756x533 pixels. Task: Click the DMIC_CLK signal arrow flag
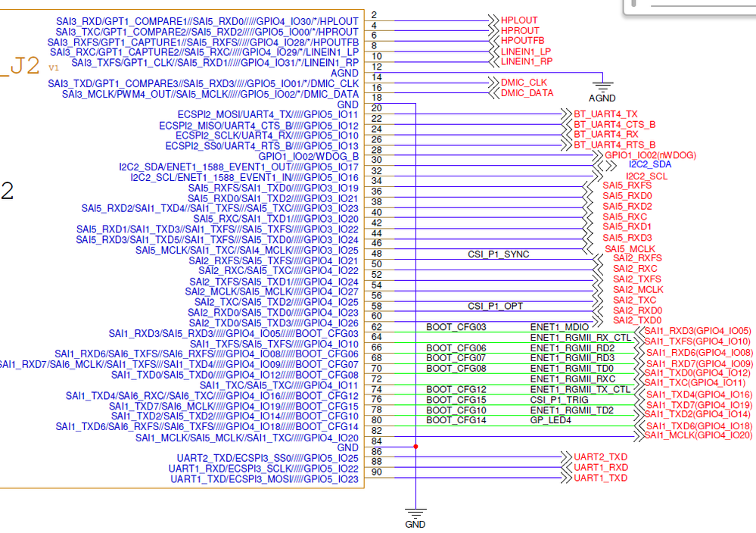click(x=493, y=82)
